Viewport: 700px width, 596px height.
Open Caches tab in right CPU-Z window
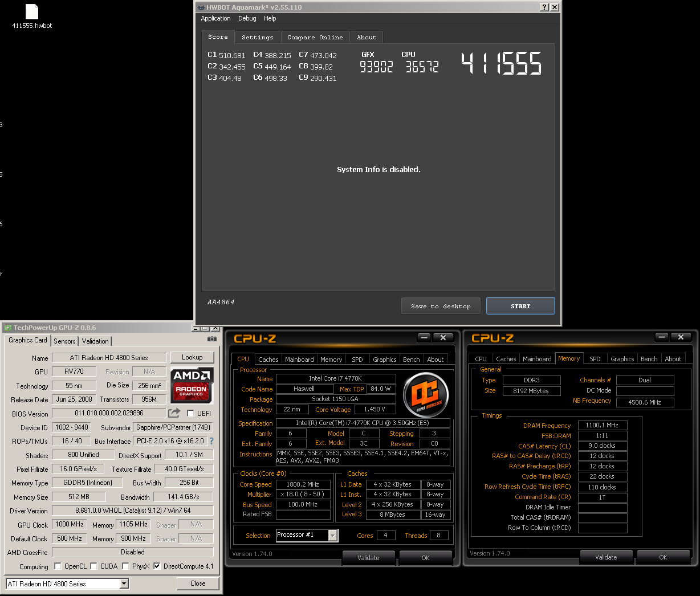tap(506, 359)
